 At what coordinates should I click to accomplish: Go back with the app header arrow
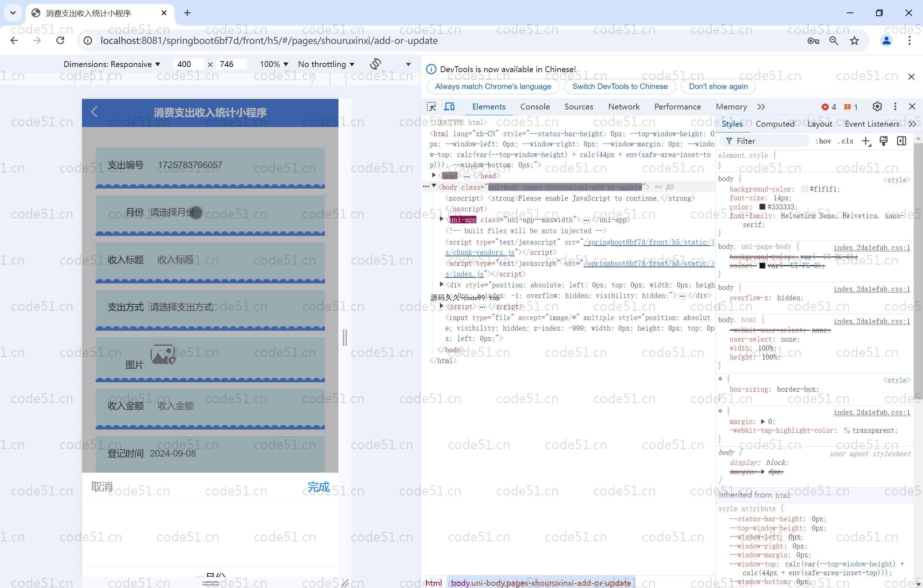coord(94,112)
